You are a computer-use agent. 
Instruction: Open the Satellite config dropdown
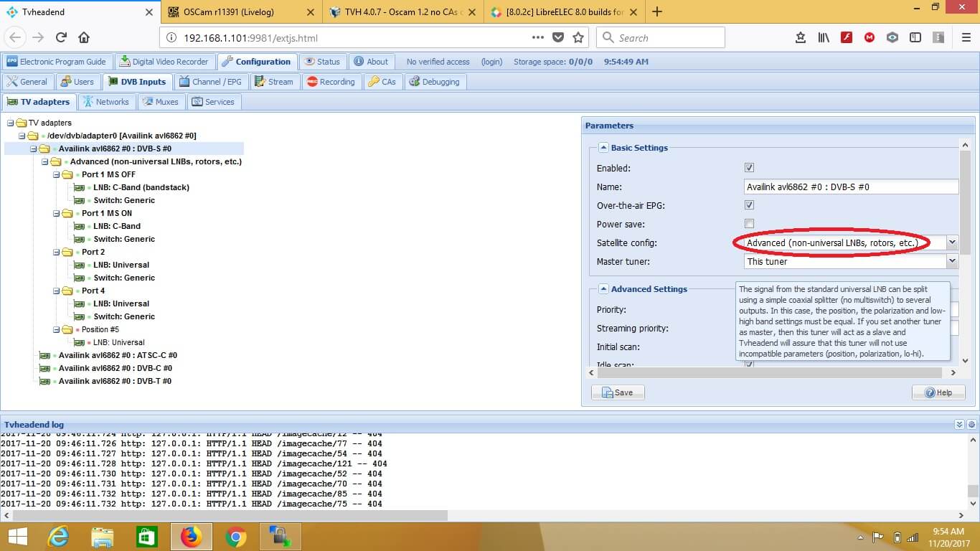pyautogui.click(x=952, y=242)
